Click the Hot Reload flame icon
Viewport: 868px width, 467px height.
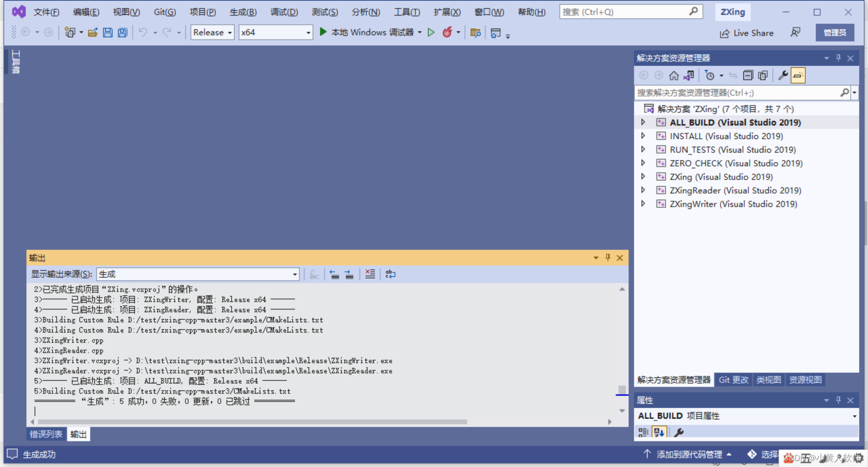447,32
